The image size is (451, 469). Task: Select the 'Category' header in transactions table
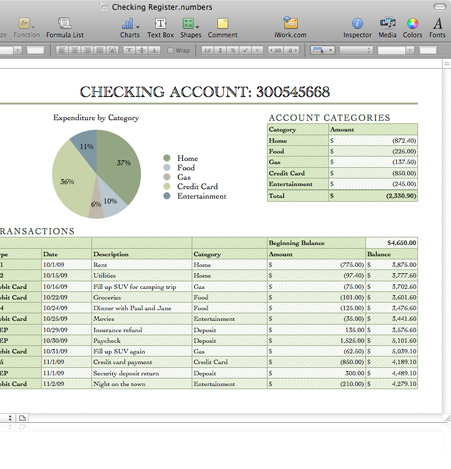coord(229,254)
